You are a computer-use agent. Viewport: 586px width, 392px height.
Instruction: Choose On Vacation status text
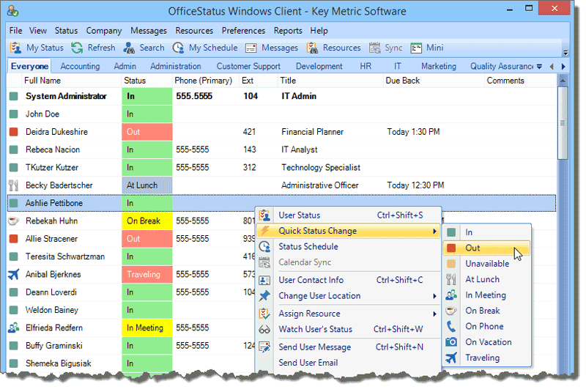click(x=489, y=342)
